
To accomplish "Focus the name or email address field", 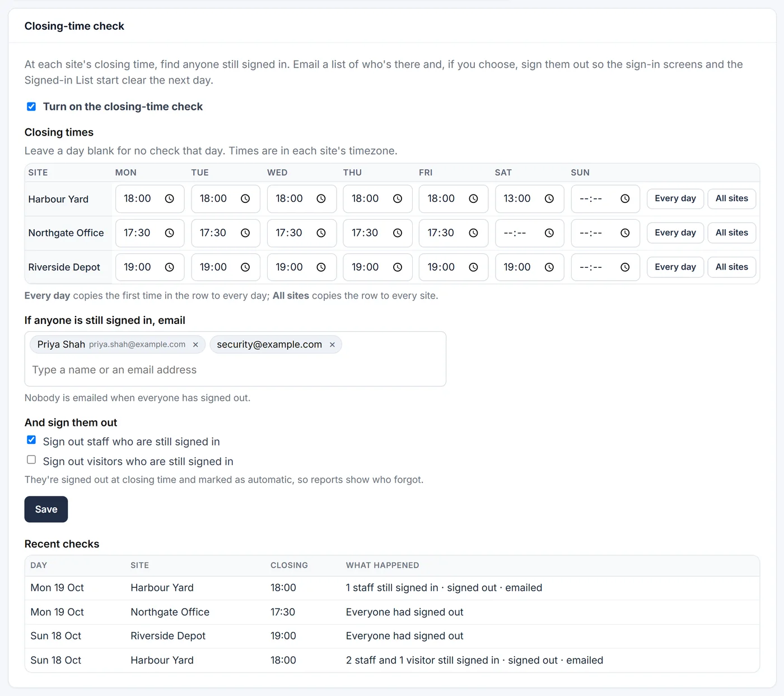I will coord(235,370).
